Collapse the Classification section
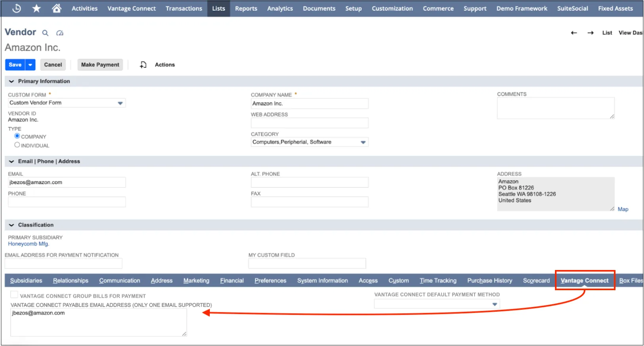 [11, 225]
